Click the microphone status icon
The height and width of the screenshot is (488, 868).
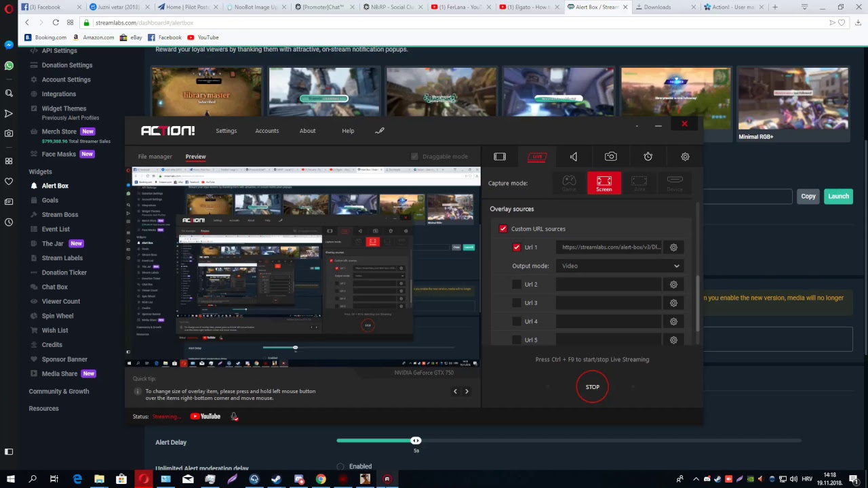[x=234, y=417]
